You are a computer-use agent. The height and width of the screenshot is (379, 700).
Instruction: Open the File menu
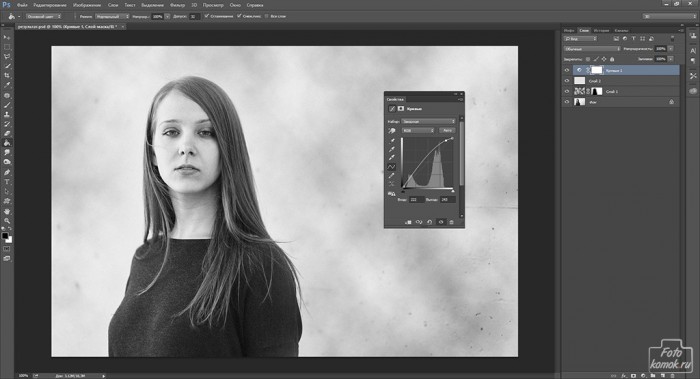(22, 5)
